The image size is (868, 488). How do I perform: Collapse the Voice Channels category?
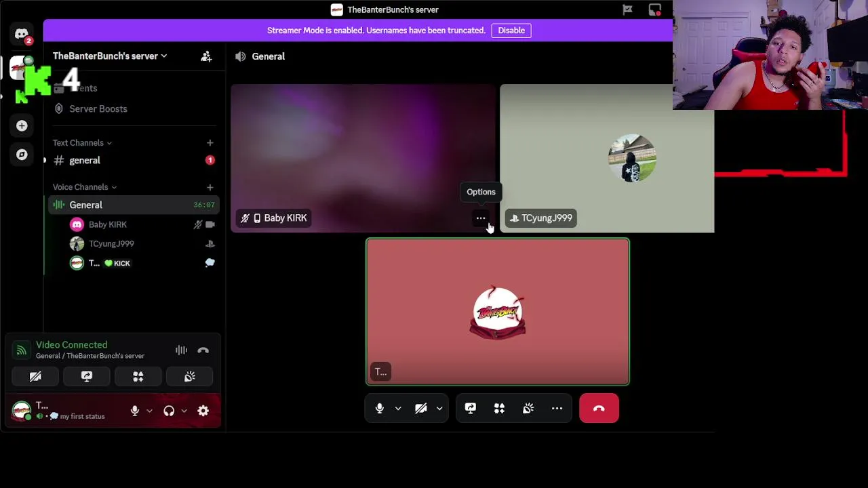85,187
